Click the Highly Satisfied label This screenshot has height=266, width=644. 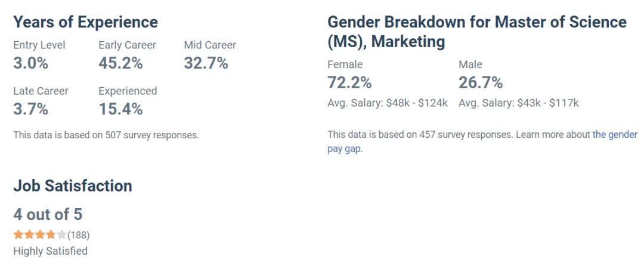pos(50,251)
